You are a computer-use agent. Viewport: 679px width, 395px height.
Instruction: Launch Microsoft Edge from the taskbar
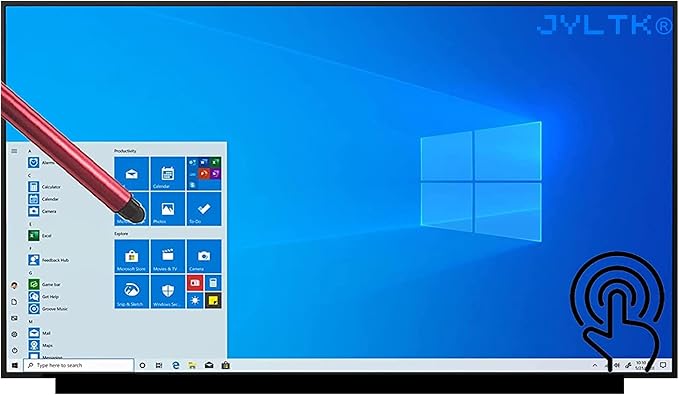coord(175,366)
